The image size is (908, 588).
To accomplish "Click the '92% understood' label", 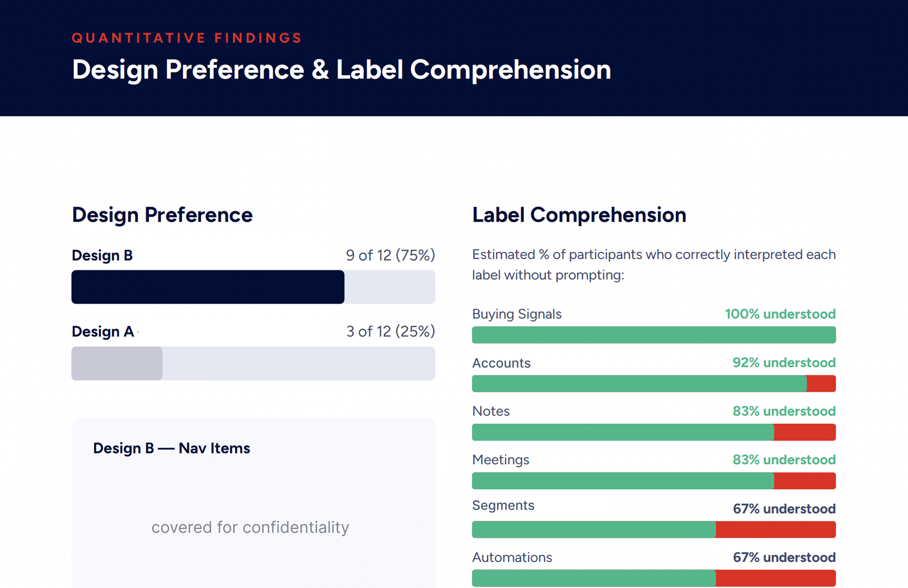I will [784, 362].
